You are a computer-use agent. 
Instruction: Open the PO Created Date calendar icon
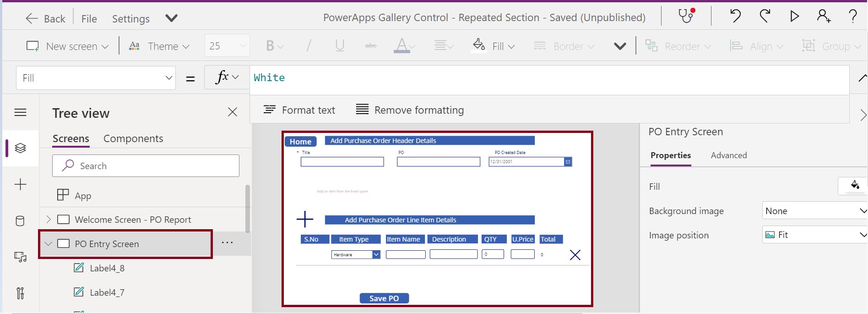coord(568,161)
